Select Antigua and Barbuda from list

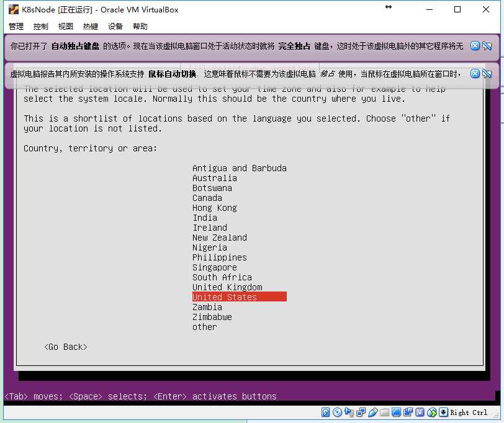240,168
